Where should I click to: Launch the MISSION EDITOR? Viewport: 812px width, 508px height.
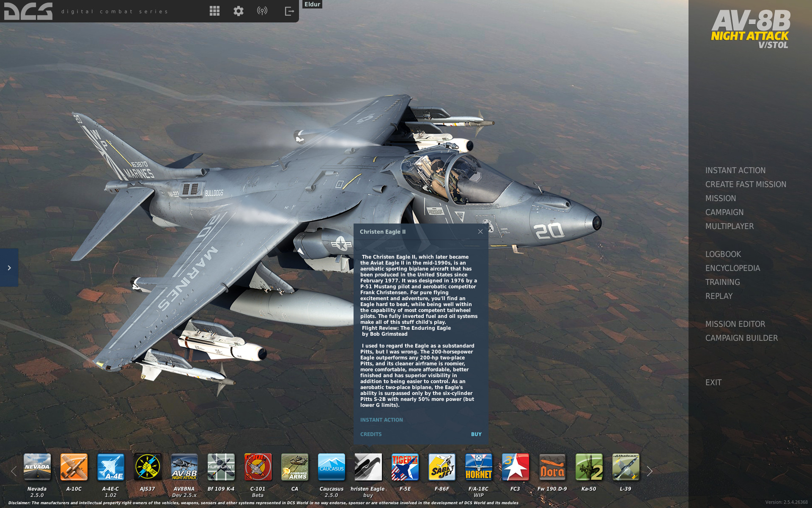point(735,324)
